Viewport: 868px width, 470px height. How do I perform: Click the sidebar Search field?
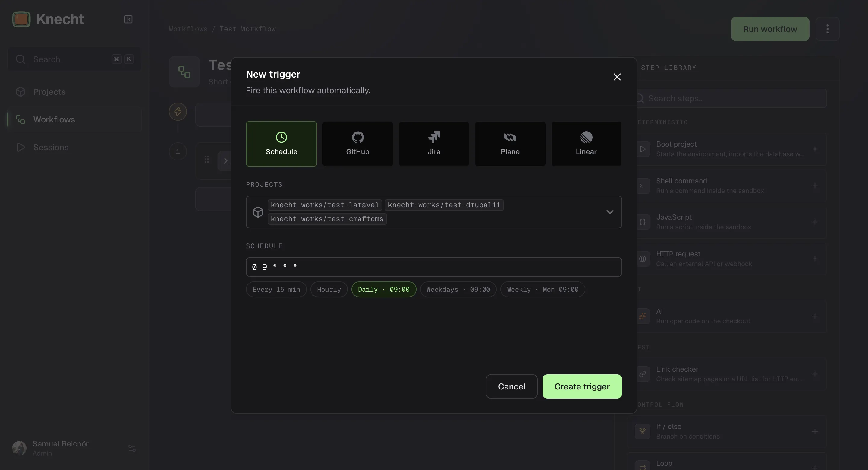74,59
